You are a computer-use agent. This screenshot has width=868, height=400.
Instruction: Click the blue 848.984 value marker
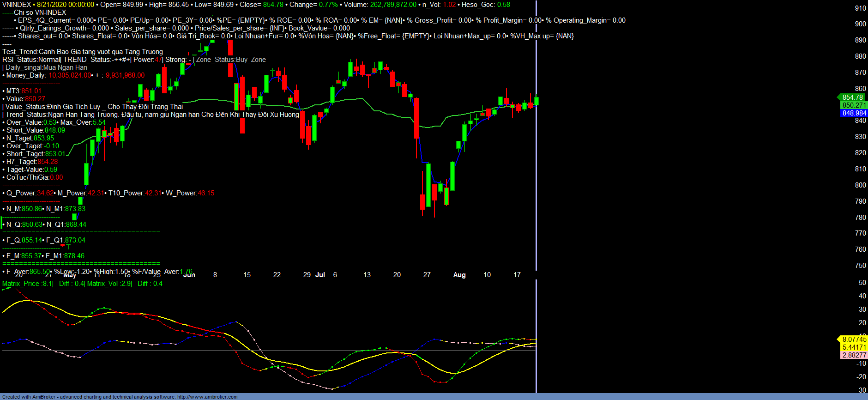coord(854,113)
